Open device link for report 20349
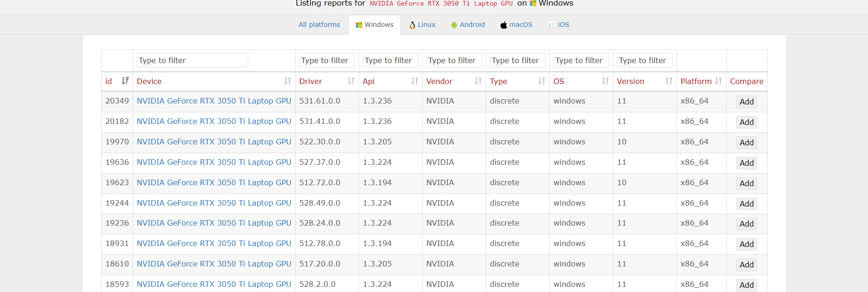Image resolution: width=868 pixels, height=292 pixels. [214, 101]
